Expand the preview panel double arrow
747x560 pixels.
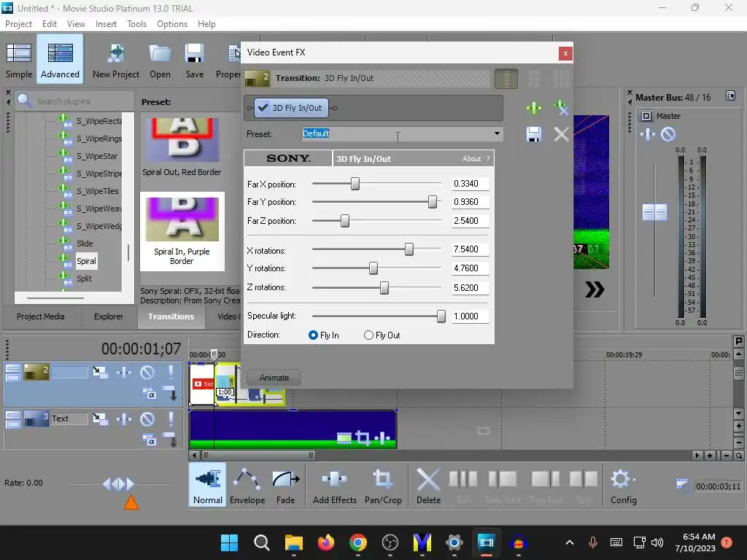pos(595,289)
